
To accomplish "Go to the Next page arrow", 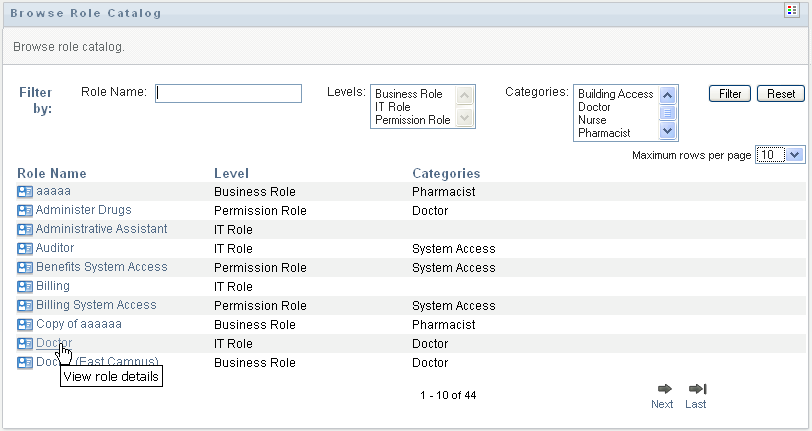I will (663, 389).
